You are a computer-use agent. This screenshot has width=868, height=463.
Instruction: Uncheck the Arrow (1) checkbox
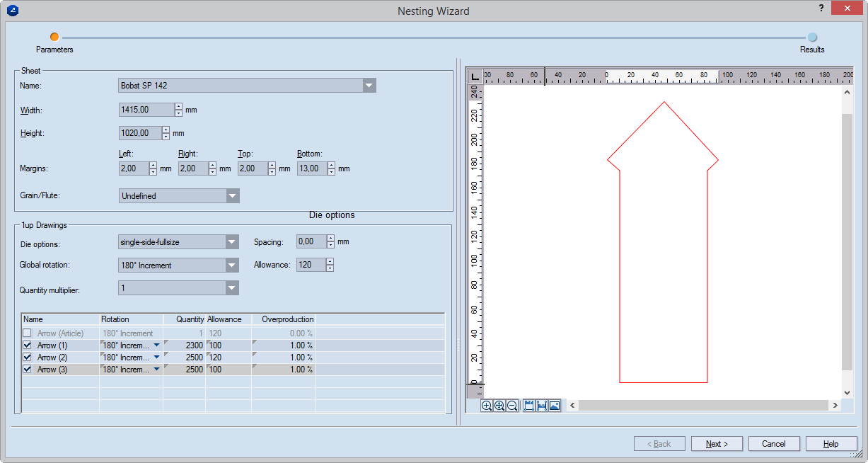click(28, 345)
